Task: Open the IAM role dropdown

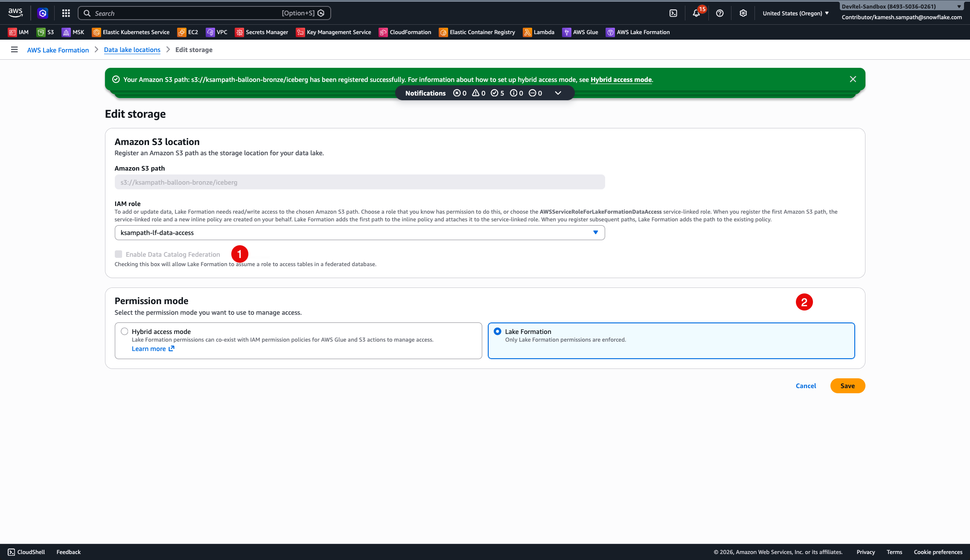Action: 360,233
